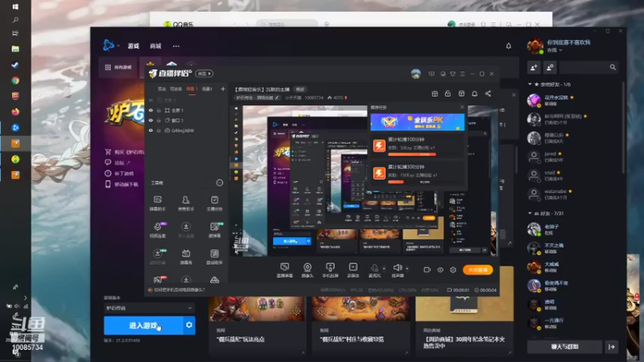Add a new scene with the plus button
Viewport: 644px width, 362px height.
tap(223, 89)
